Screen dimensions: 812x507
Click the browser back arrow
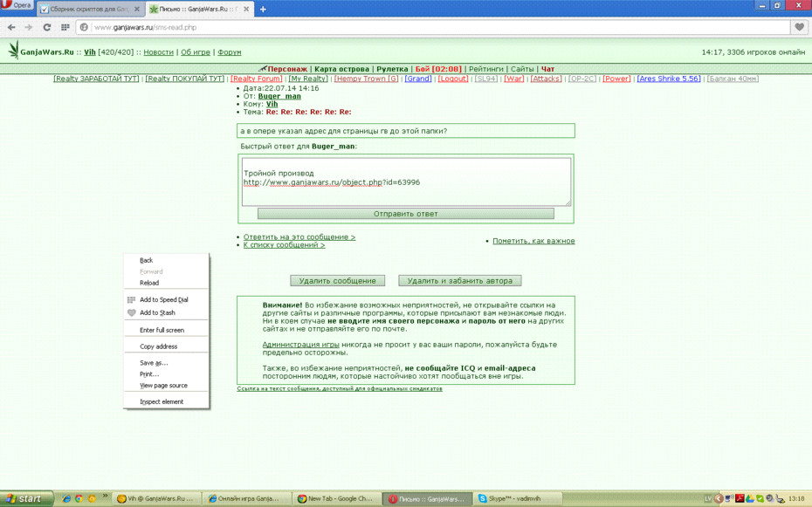click(x=11, y=27)
